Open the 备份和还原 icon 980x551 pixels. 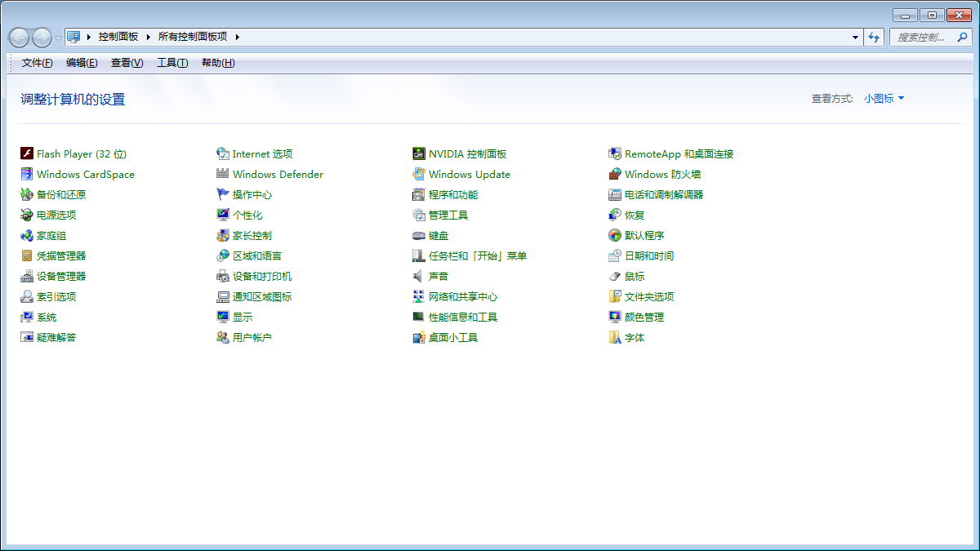tap(27, 194)
